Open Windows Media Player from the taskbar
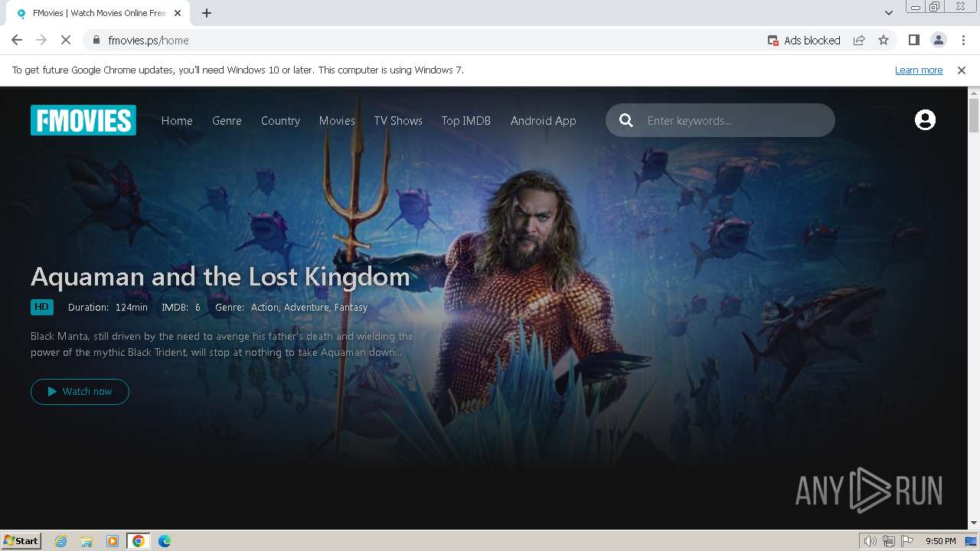This screenshot has height=551, width=980. click(113, 541)
